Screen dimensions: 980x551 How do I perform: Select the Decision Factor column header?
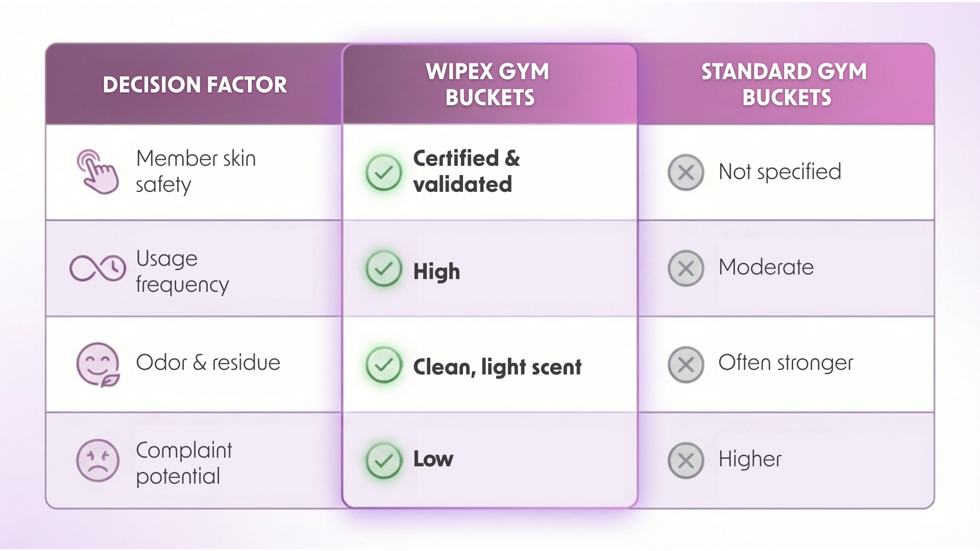[x=194, y=85]
